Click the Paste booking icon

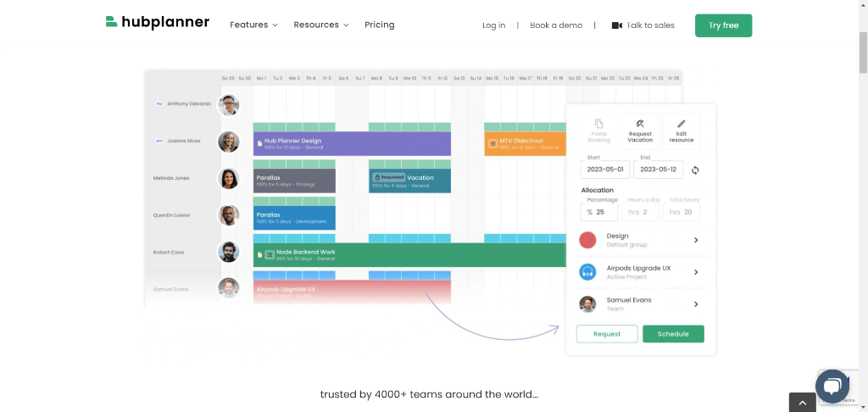pyautogui.click(x=599, y=124)
